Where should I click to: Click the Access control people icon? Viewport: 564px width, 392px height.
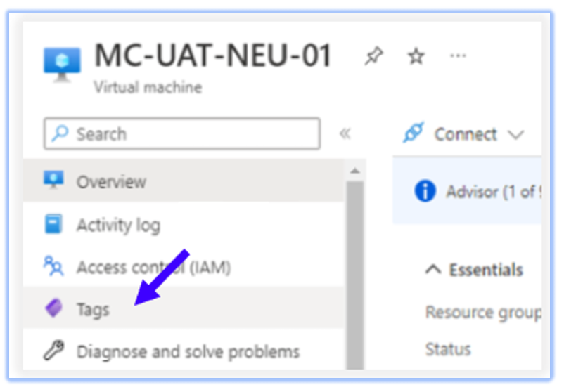(x=53, y=267)
